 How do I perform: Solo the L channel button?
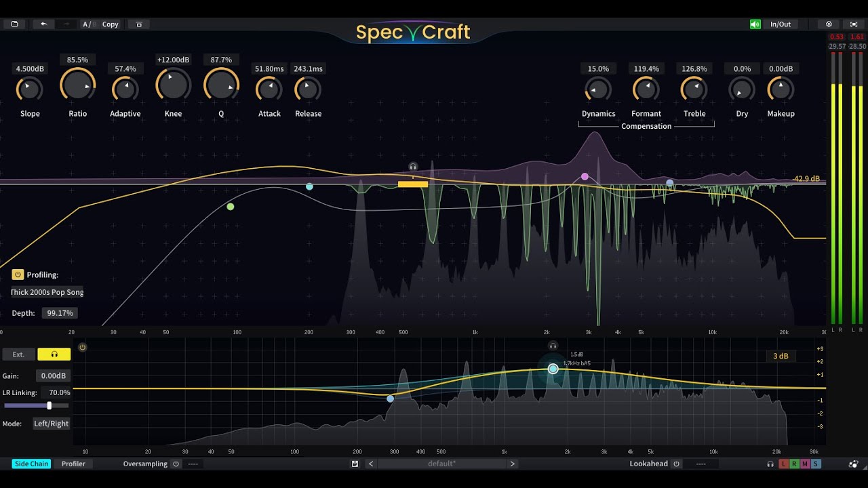783,464
